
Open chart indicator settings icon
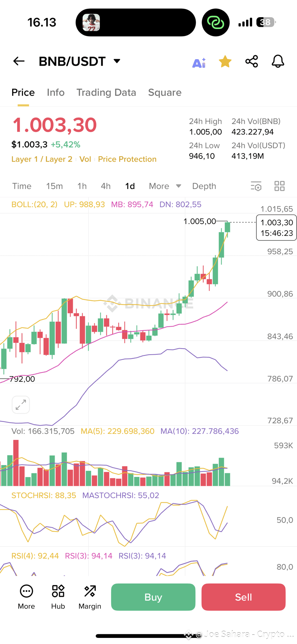[x=256, y=186]
